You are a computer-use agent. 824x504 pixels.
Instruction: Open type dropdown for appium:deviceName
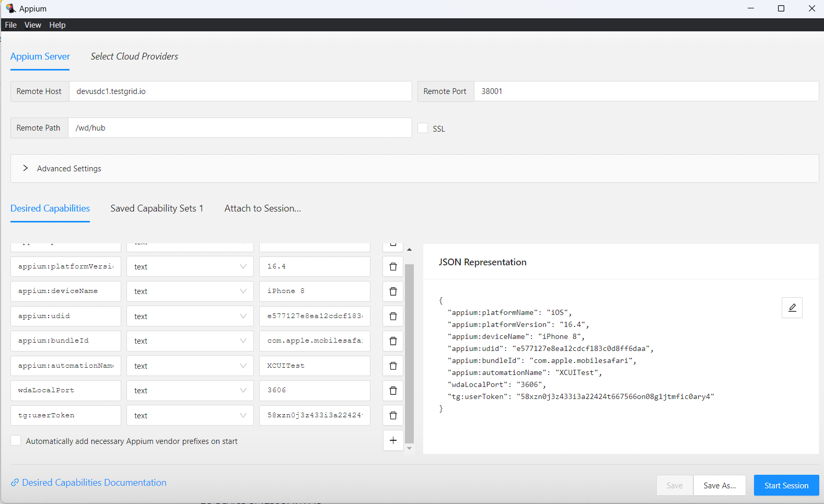tap(190, 291)
